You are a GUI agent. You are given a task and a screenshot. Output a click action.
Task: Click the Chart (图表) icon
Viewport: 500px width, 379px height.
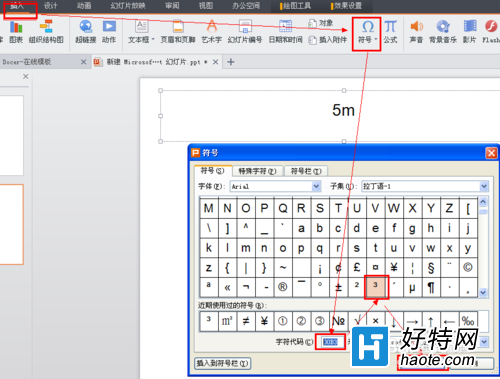(x=16, y=32)
